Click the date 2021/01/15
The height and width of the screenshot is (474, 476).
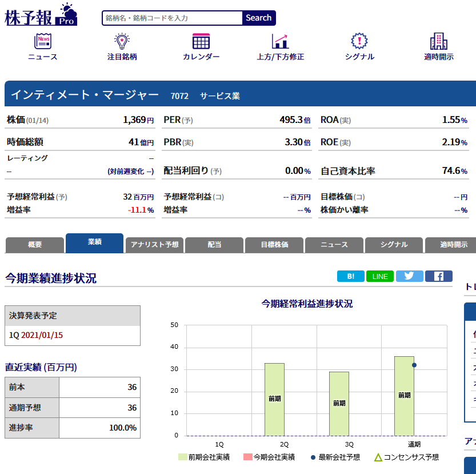42,335
